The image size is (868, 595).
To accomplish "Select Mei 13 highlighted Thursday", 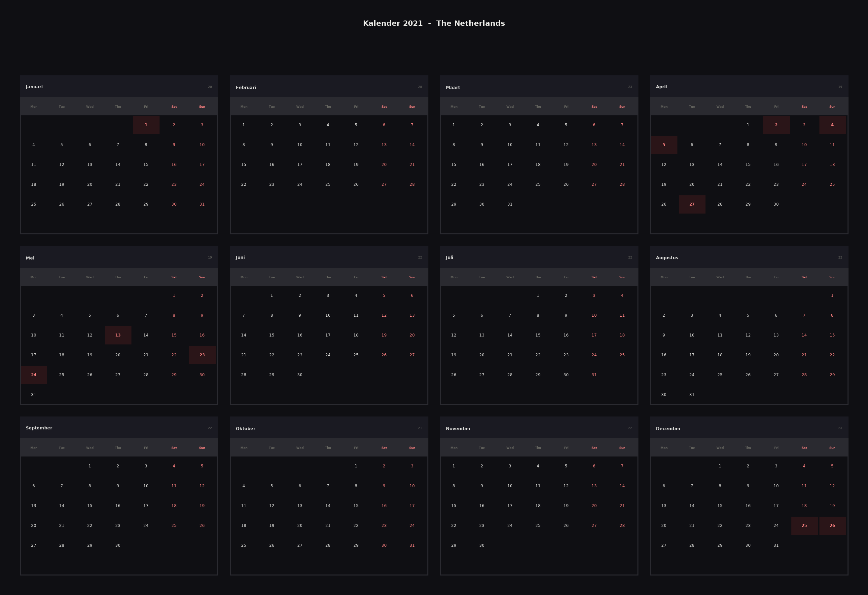I will [118, 335].
